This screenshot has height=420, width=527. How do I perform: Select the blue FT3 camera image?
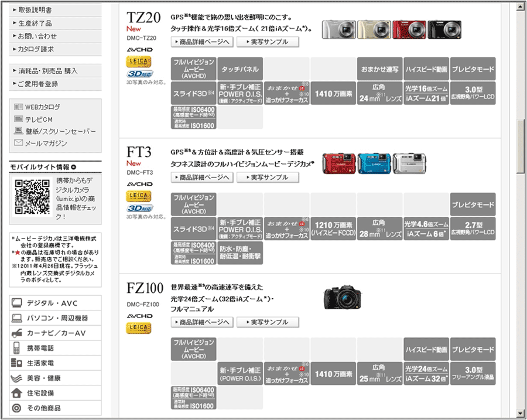click(x=374, y=163)
